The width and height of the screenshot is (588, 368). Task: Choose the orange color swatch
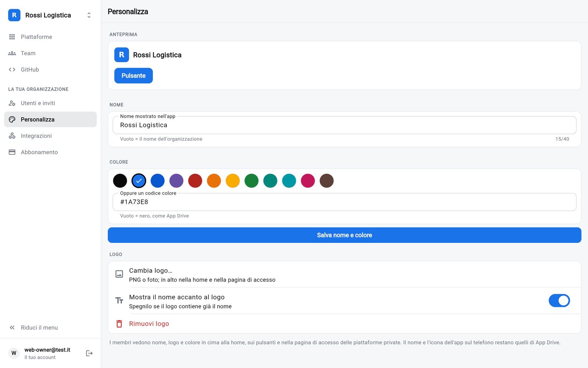tap(214, 181)
